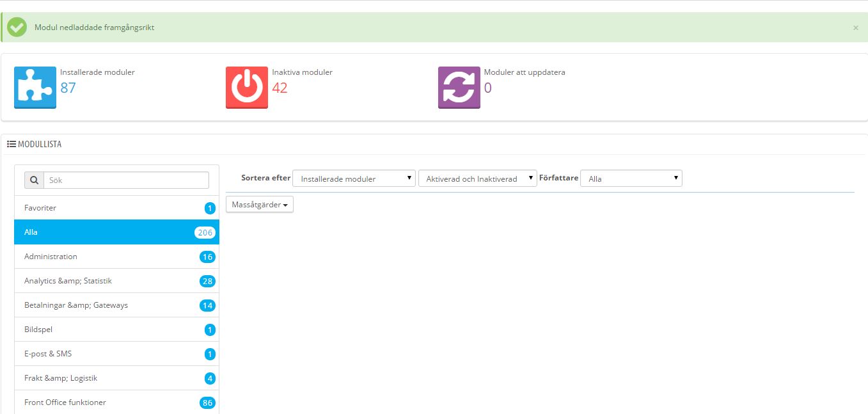This screenshot has height=414, width=868.
Task: Click the 28 badge on Analytics & Statistik
Action: pos(207,282)
